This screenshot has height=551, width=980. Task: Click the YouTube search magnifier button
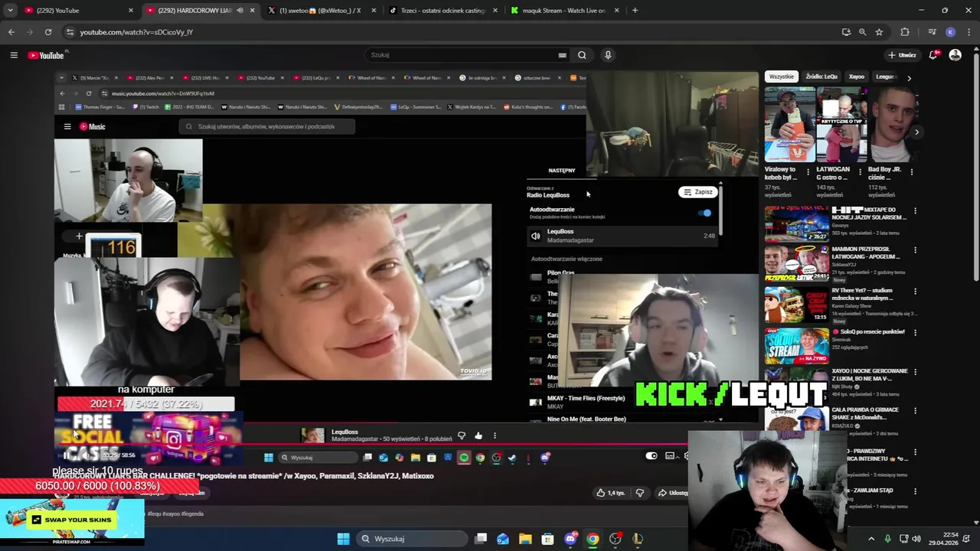pyautogui.click(x=582, y=55)
